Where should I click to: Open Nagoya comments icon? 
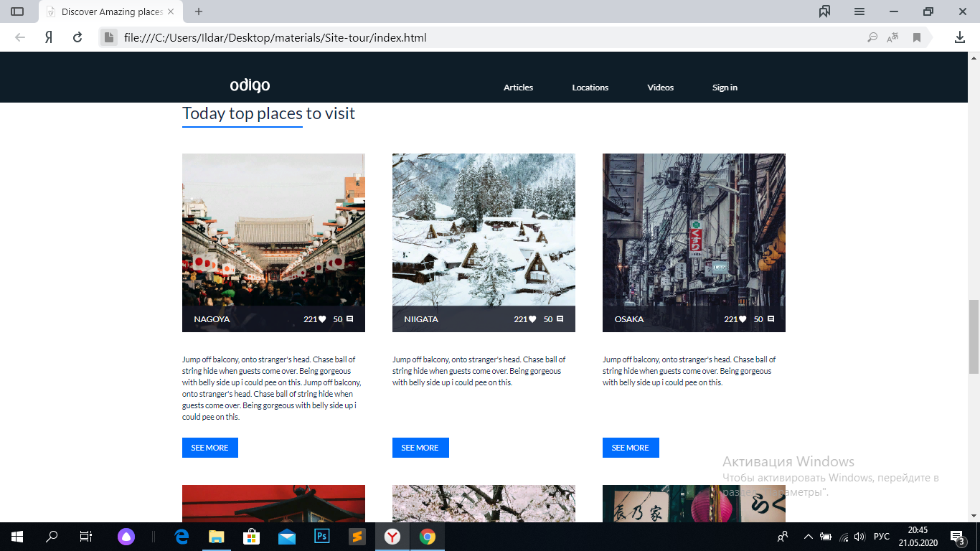click(350, 319)
